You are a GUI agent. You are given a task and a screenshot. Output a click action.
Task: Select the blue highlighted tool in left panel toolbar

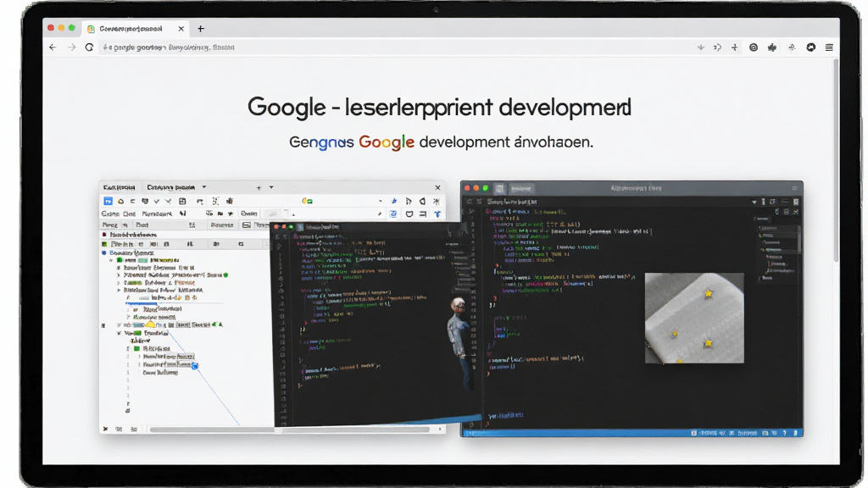(x=108, y=202)
